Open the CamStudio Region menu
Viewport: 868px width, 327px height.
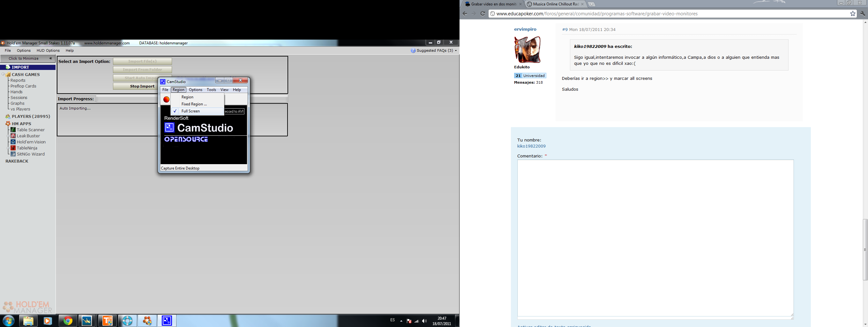pyautogui.click(x=178, y=90)
